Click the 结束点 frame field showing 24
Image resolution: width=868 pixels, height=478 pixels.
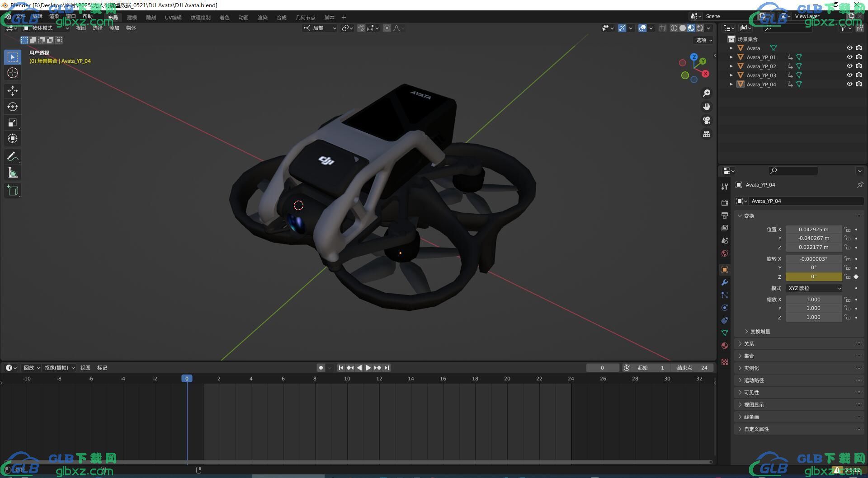point(692,368)
